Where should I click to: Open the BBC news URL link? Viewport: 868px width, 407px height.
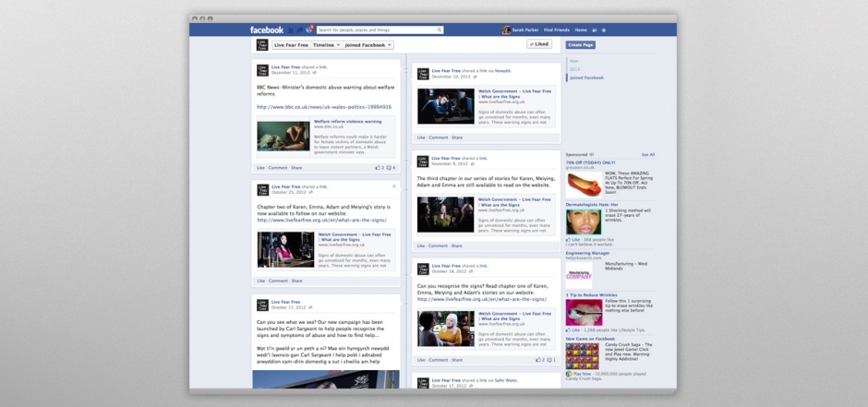click(x=324, y=107)
